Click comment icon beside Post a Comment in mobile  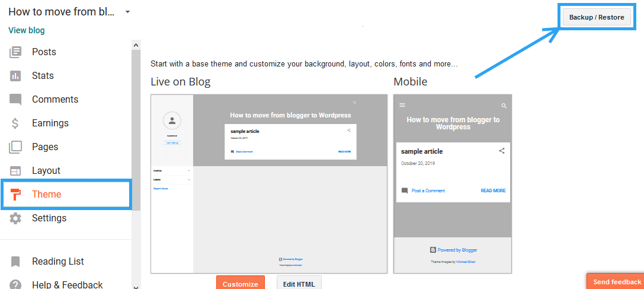click(405, 190)
